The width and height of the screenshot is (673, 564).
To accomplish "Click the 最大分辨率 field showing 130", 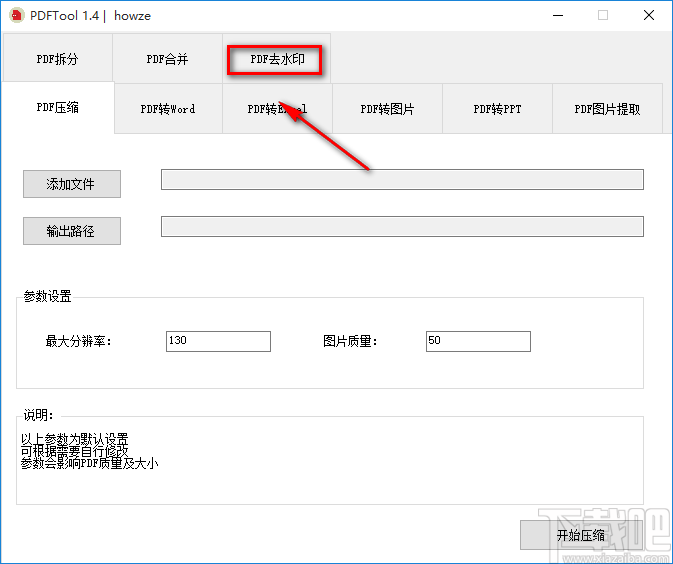I will coord(218,341).
